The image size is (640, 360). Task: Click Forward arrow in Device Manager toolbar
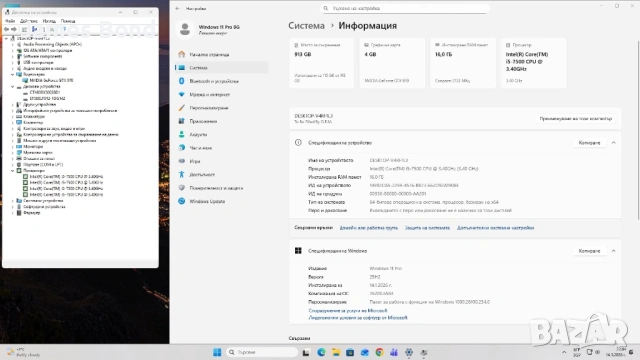[x=14, y=29]
